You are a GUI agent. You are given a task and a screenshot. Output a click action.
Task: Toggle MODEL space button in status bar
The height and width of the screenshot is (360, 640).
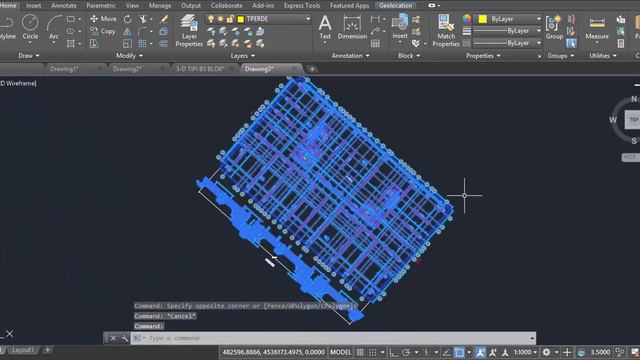click(340, 352)
